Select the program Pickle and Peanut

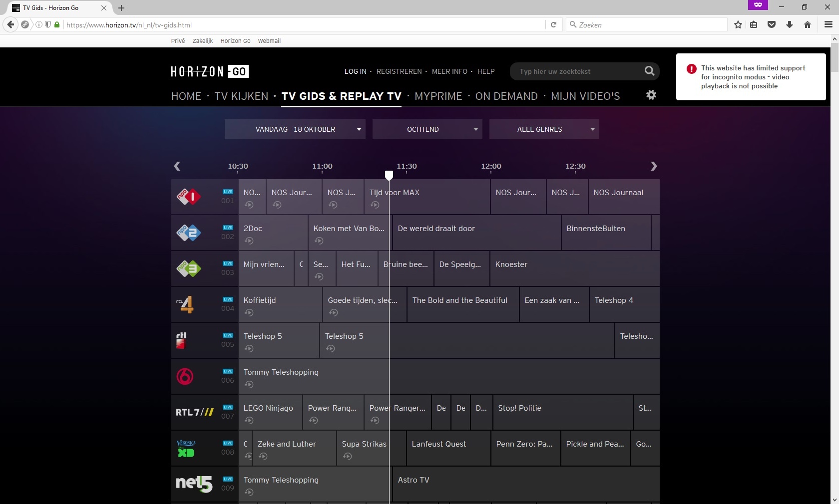click(596, 448)
